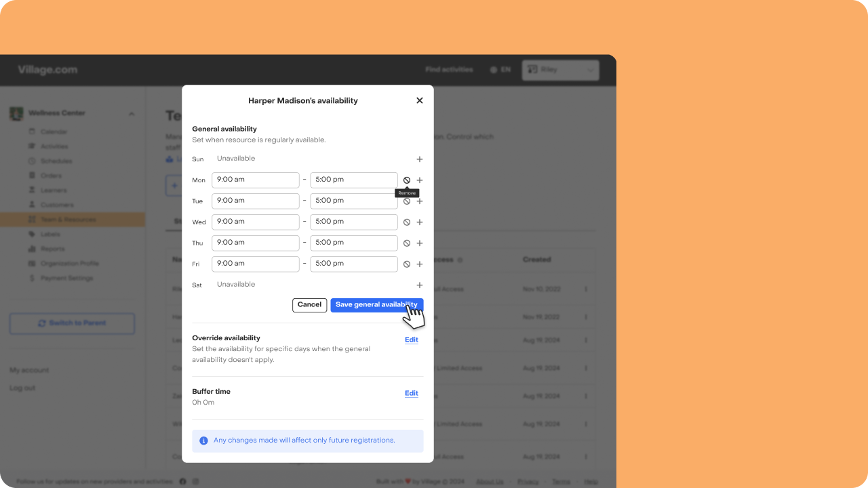Add another time slot for Friday

(x=420, y=264)
